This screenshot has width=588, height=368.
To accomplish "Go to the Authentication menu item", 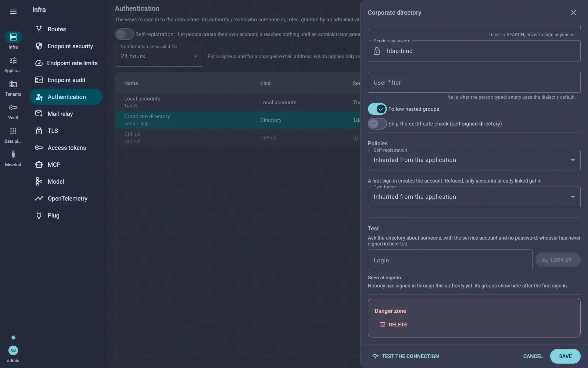I will tap(66, 97).
